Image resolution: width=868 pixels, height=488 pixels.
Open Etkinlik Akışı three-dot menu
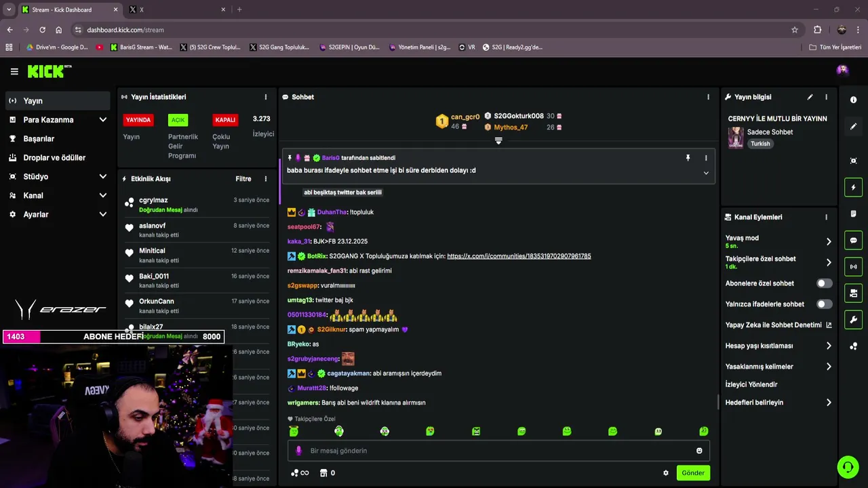click(265, 179)
